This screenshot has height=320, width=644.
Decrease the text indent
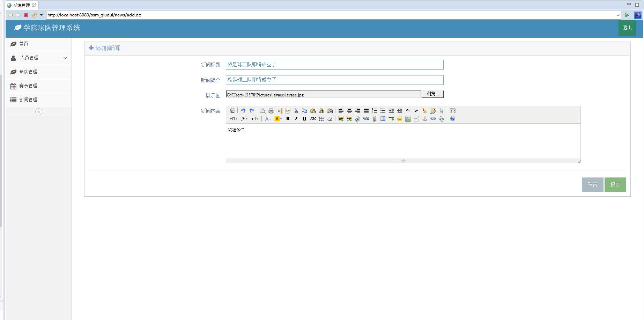tap(400, 111)
